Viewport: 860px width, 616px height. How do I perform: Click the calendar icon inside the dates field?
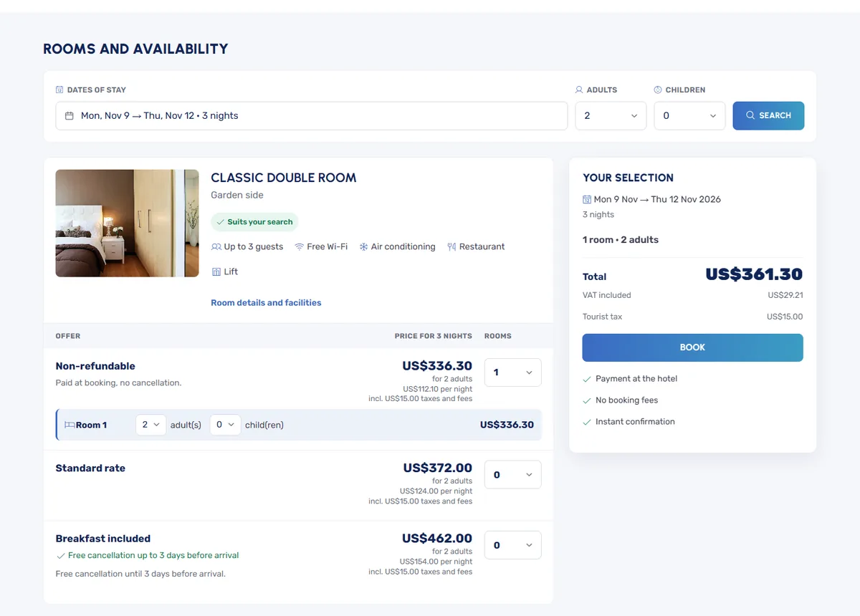70,116
